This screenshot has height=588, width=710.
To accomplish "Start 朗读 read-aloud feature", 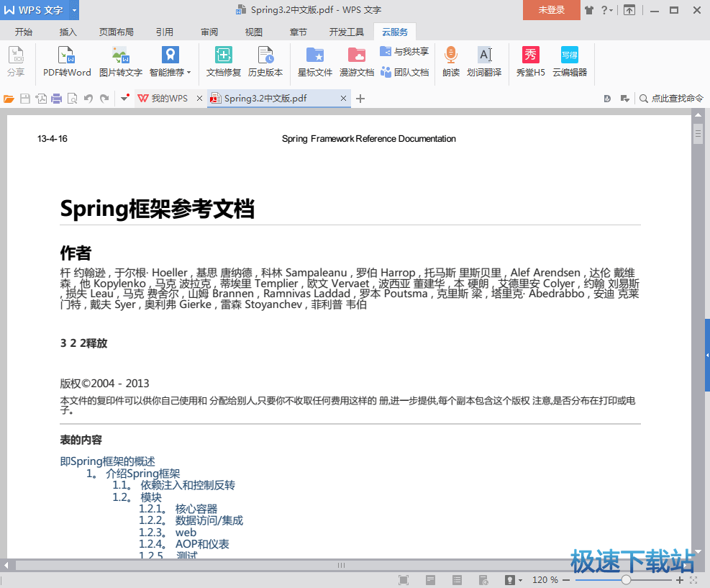I will (x=450, y=61).
